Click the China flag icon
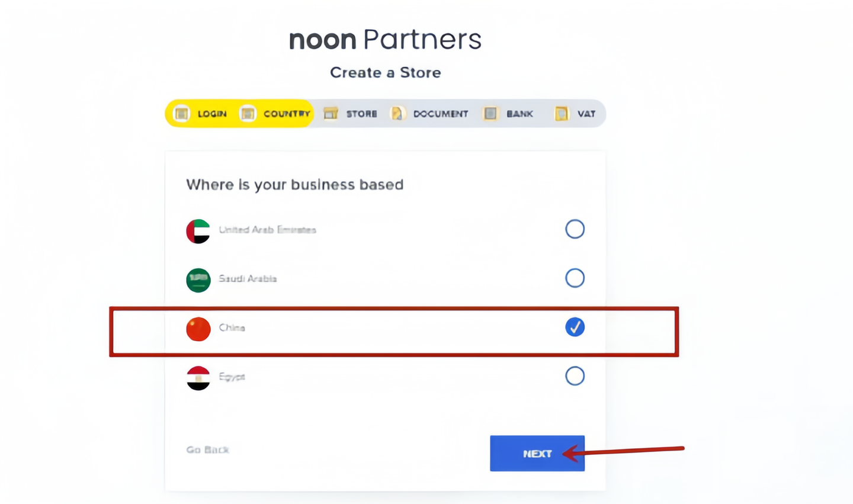Image resolution: width=853 pixels, height=504 pixels. [x=198, y=329]
